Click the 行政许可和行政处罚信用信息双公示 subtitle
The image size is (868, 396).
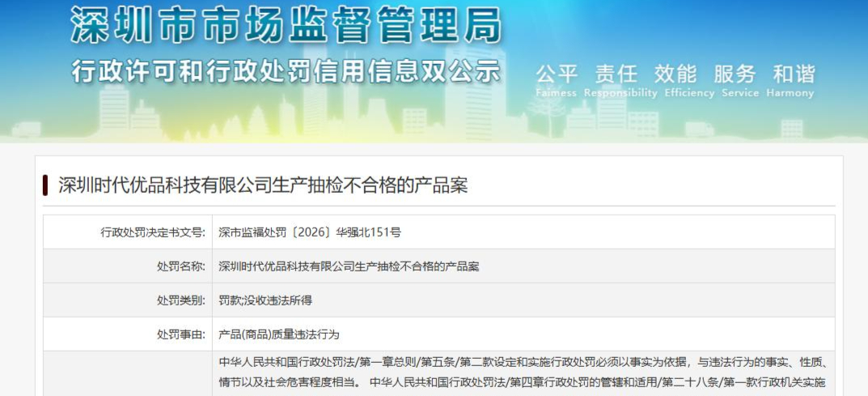tap(286, 71)
